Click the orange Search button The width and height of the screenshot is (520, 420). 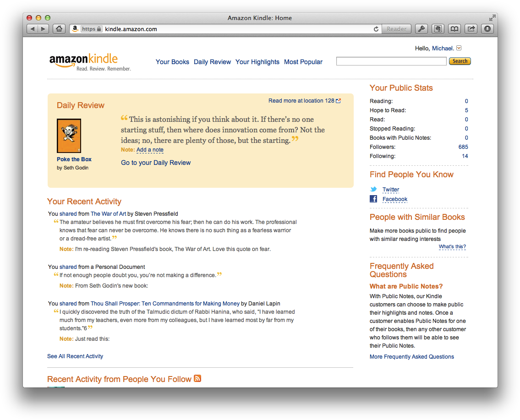click(x=460, y=61)
